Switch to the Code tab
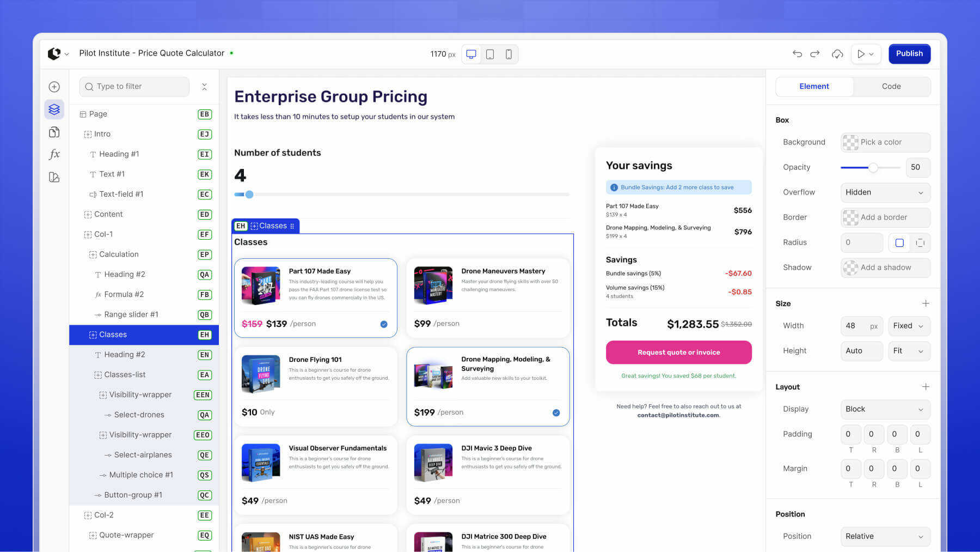980x552 pixels. [x=891, y=86]
